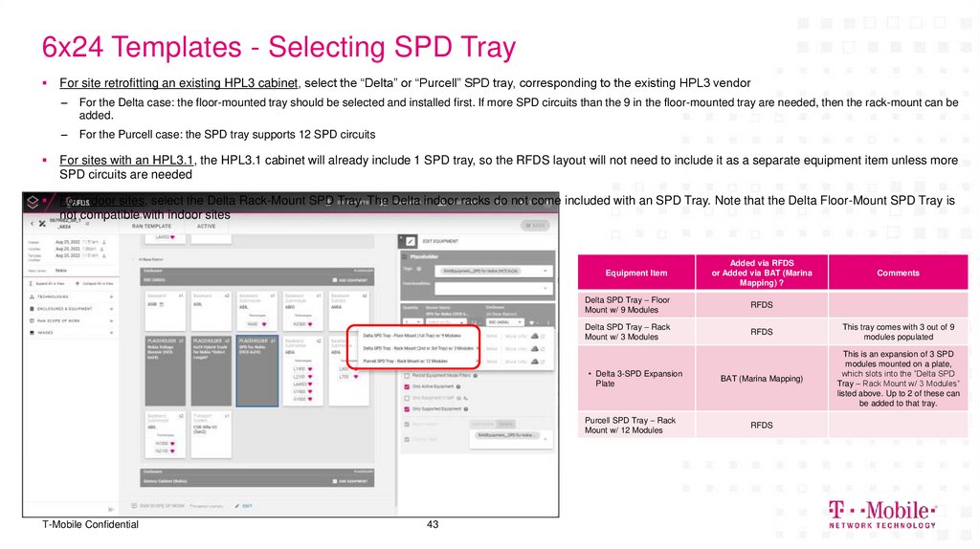Viewport: 980px width, 549px height.
Task: Click 'Delta SPD Tray – Floor Mount w/ 9 Modules' table cell
Action: point(636,305)
